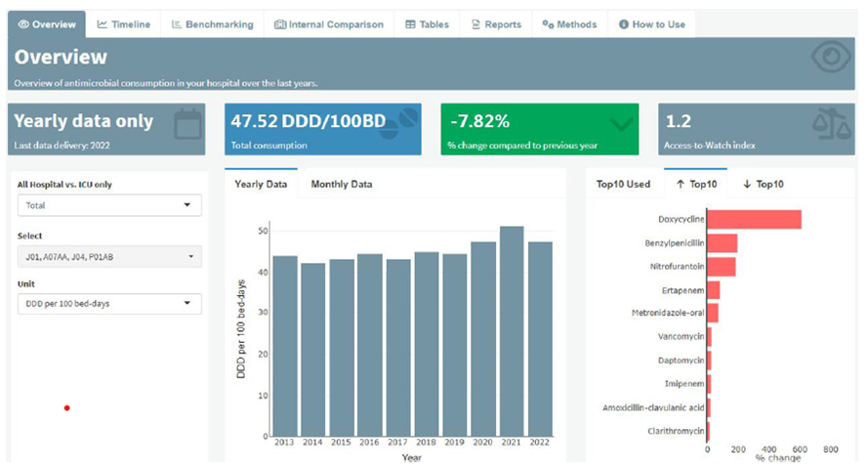Image resolution: width=868 pixels, height=470 pixels.
Task: Click the 2021 bar in the yearly chart
Action: click(511, 331)
